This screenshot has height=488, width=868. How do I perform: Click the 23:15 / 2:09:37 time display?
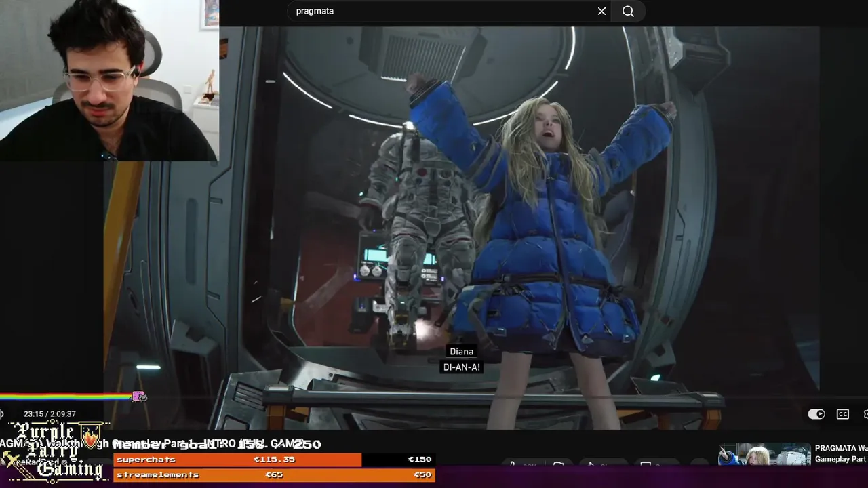[x=50, y=414]
